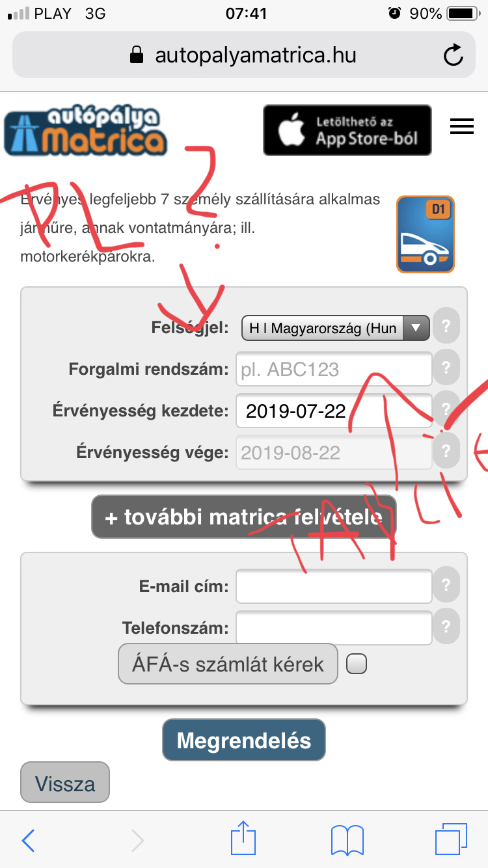The height and width of the screenshot is (868, 488).
Task: Focus the Forgalmi rendszám input field
Action: click(x=334, y=369)
